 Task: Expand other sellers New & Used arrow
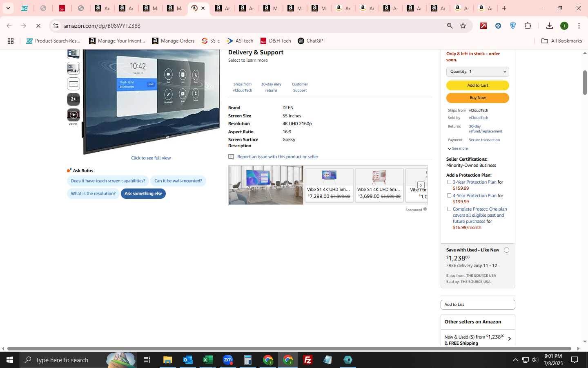coord(509,339)
